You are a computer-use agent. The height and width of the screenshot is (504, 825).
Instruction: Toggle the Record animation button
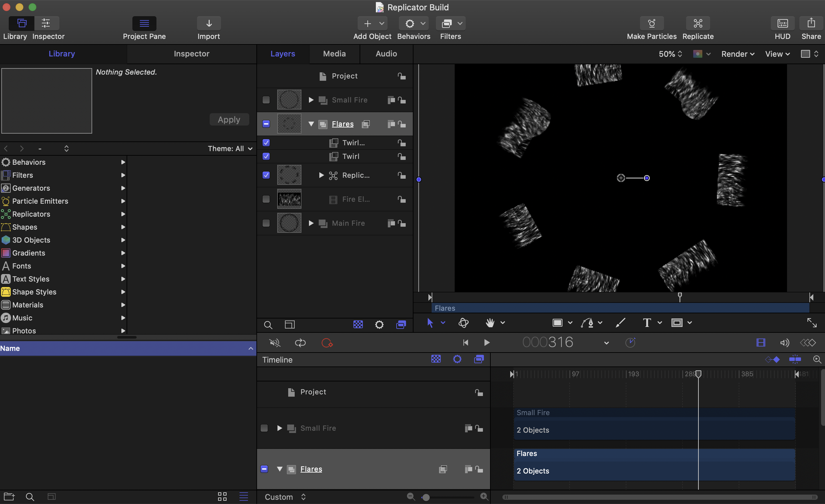[x=327, y=343]
